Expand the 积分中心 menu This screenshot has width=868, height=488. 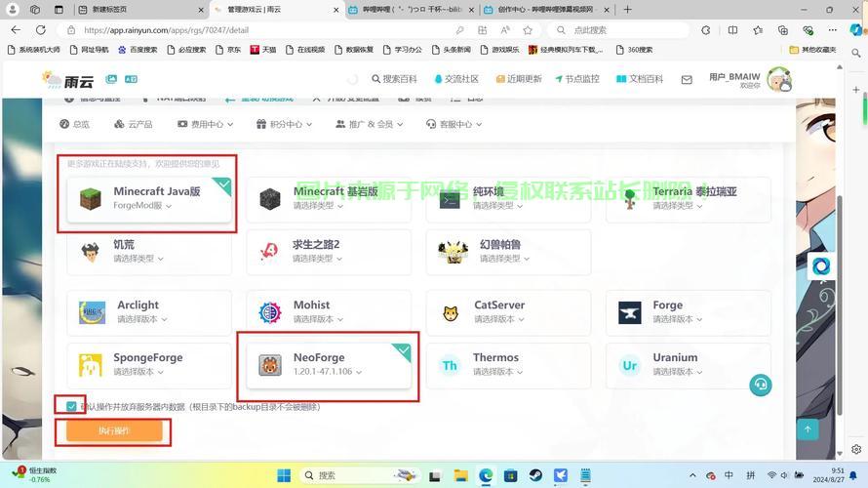point(284,124)
